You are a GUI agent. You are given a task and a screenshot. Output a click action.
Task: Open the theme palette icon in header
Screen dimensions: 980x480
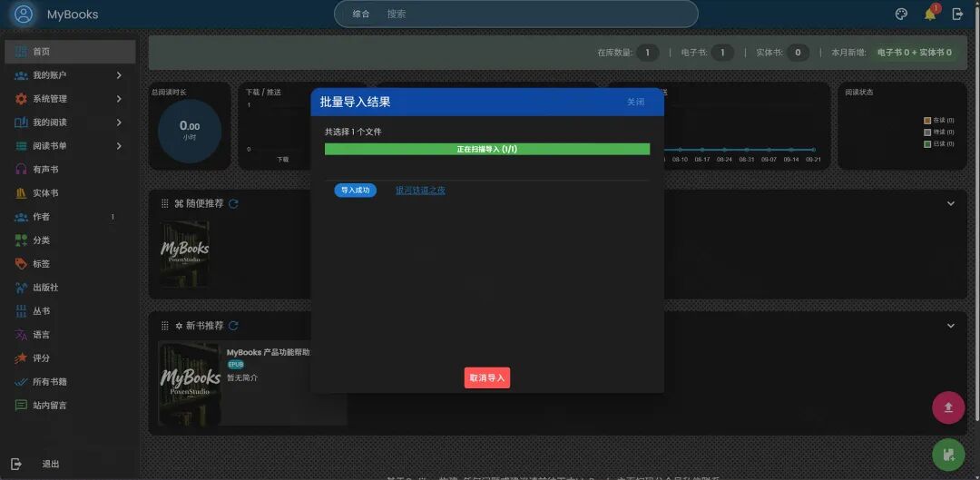pyautogui.click(x=901, y=14)
